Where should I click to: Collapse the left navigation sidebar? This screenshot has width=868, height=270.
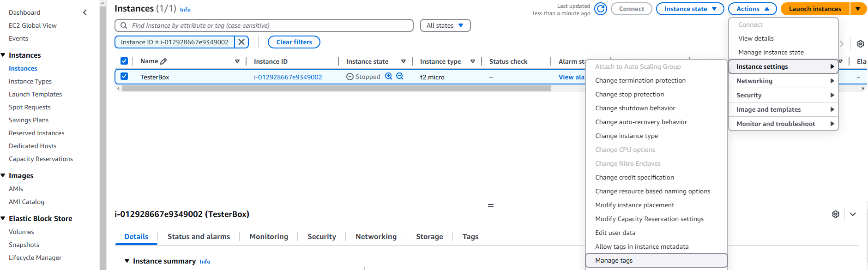click(85, 12)
